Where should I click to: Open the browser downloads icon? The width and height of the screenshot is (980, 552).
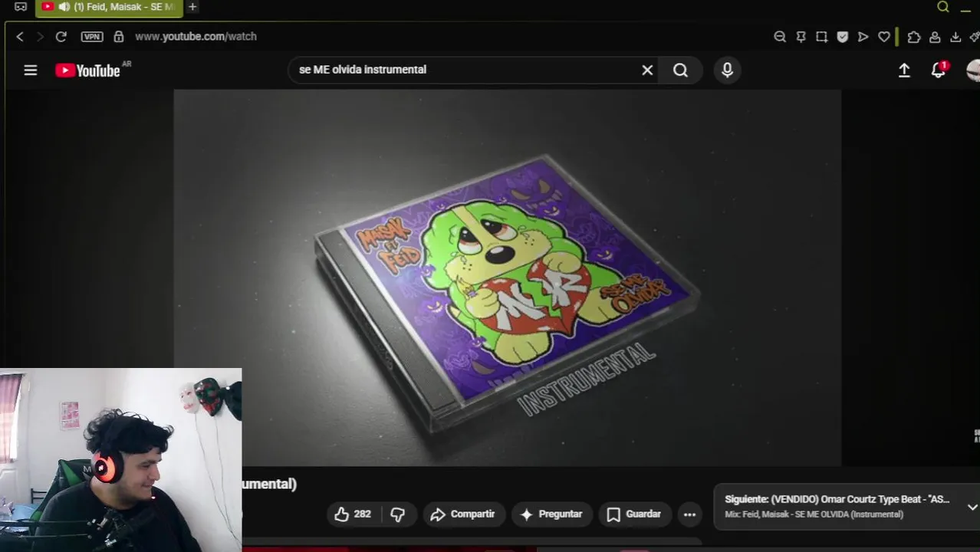point(955,36)
